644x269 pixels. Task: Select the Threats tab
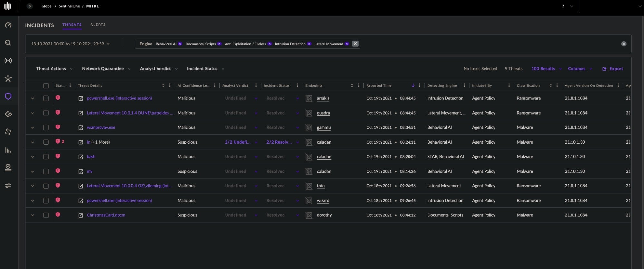point(72,25)
